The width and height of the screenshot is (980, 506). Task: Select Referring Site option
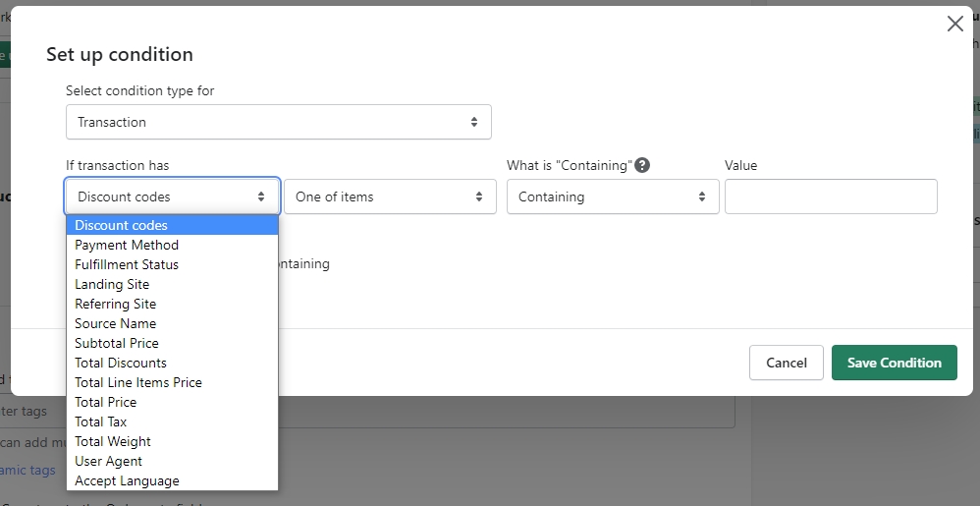115,304
